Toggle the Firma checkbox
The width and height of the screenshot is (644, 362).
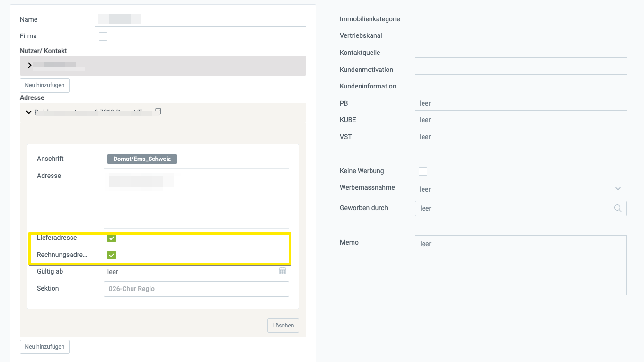[x=103, y=36]
